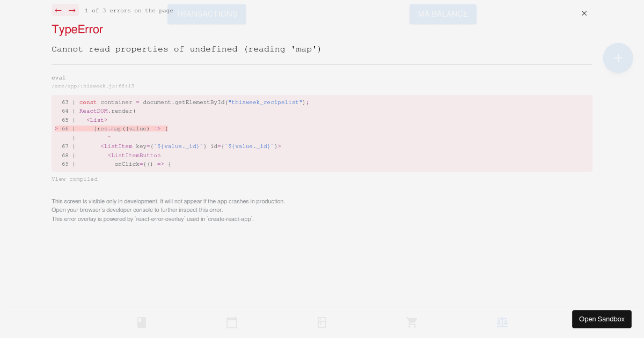Select the recipe notes icon in bottom navigation
The height and width of the screenshot is (338, 644).
[142, 322]
